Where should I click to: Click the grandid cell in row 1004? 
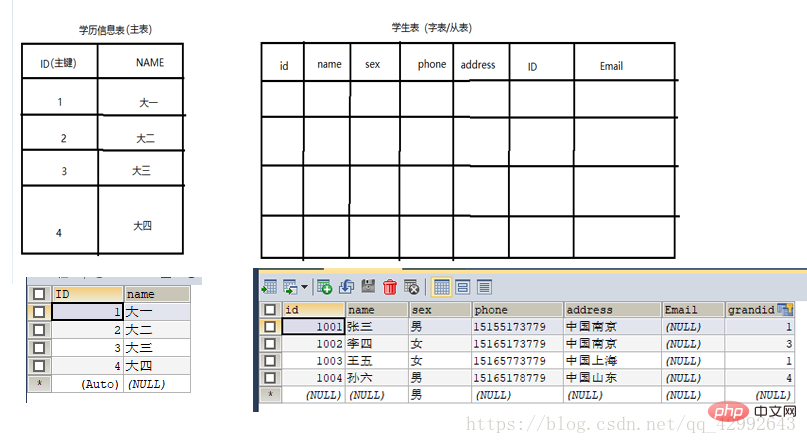pos(760,377)
